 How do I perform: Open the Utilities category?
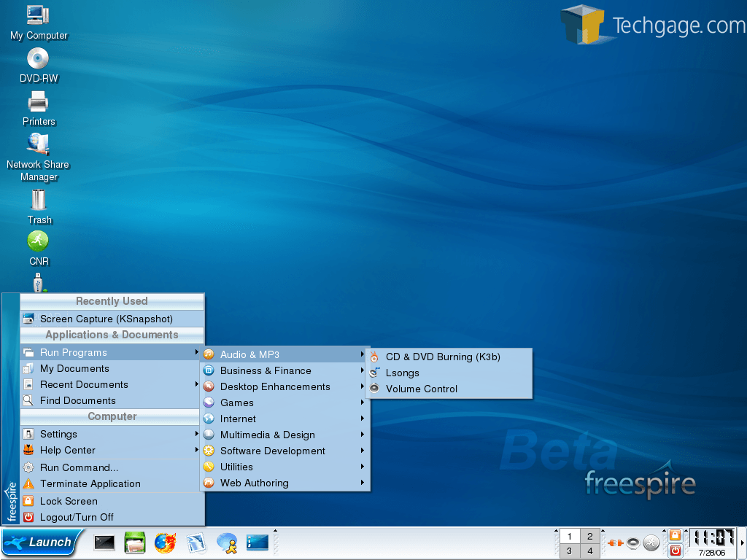pos(285,467)
